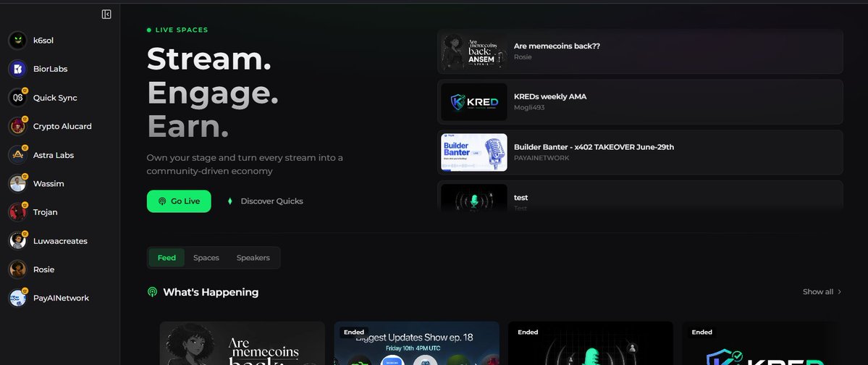Click the green microphone test thumbnail in list
Screen dimensions: 868x365
coord(474,197)
